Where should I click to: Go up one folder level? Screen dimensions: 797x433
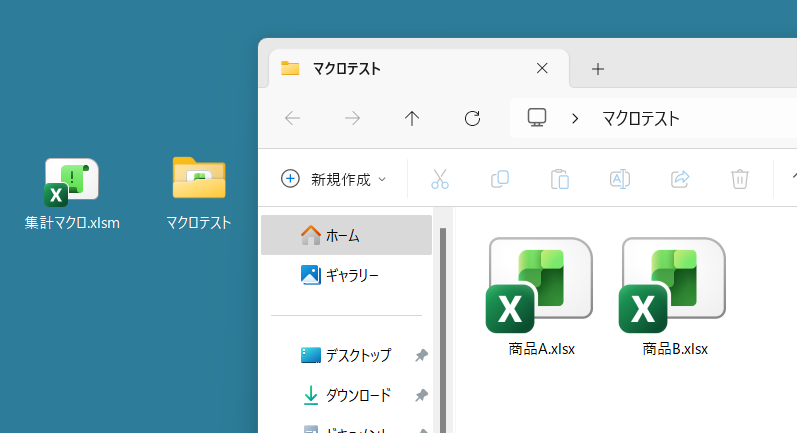coord(412,118)
